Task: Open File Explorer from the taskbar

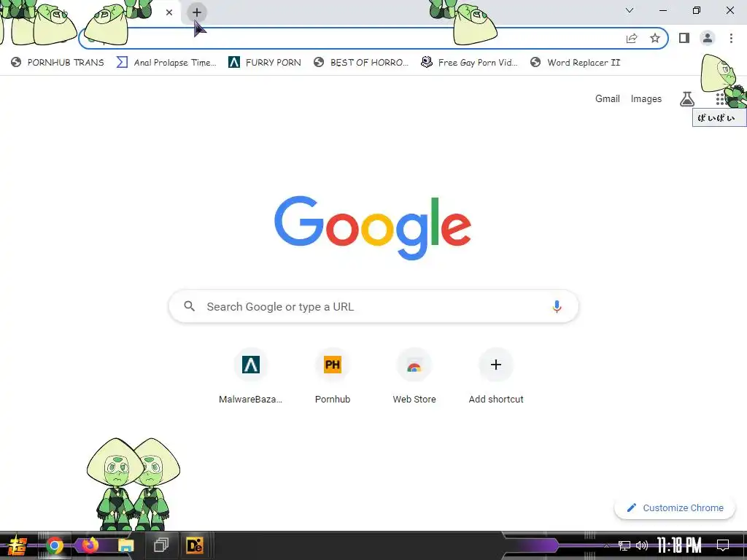Action: pyautogui.click(x=125, y=545)
